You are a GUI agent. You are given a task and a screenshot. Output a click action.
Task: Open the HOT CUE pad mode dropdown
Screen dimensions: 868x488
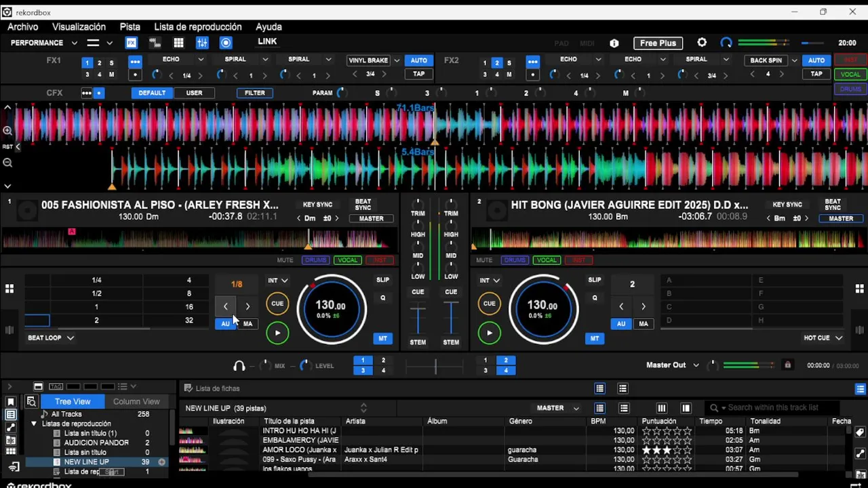click(x=823, y=338)
